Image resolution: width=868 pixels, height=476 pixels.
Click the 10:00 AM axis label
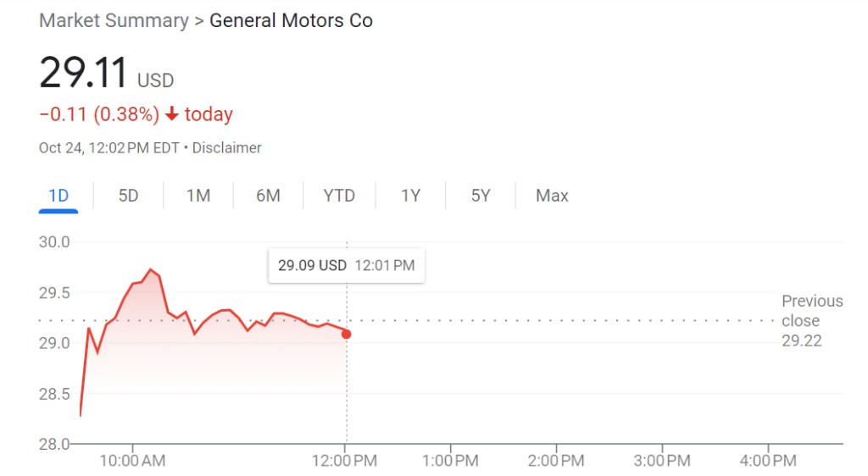[x=132, y=461]
